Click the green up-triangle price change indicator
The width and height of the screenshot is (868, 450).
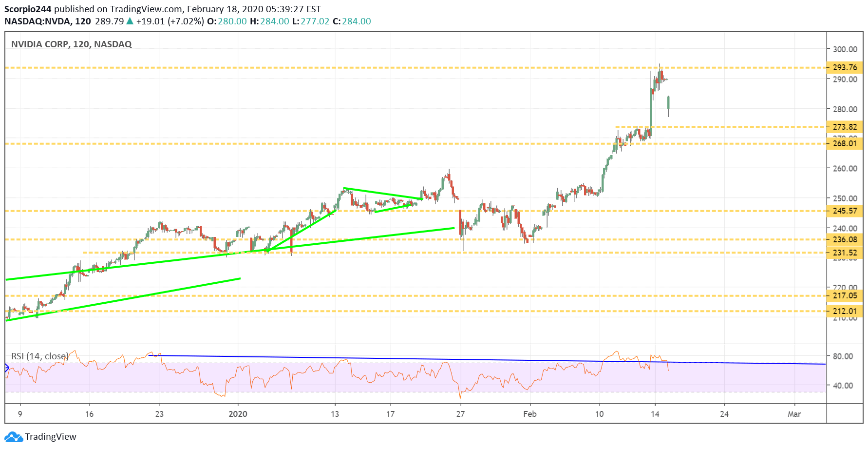pyautogui.click(x=130, y=21)
